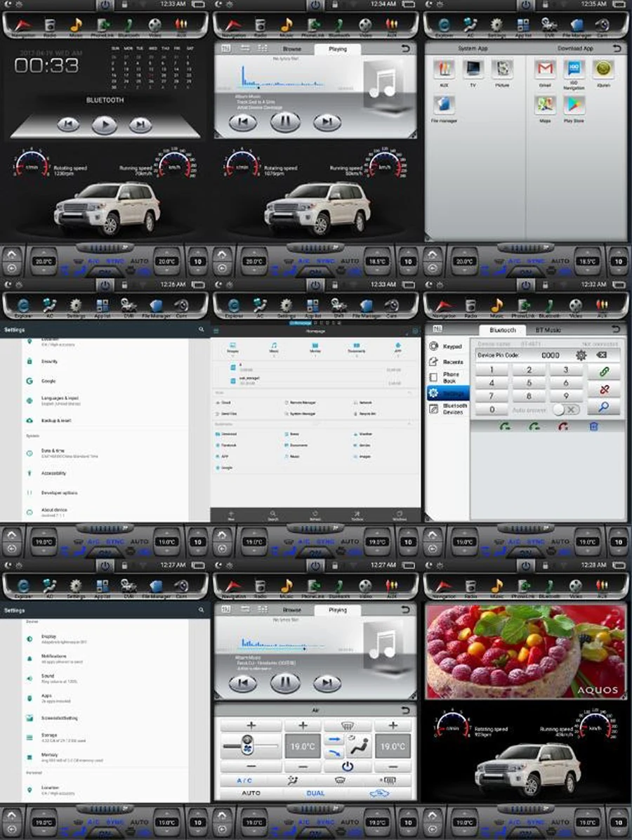Image resolution: width=632 pixels, height=840 pixels.
Task: Click the calendar widget beside the 00:33 clock
Action: point(152,67)
